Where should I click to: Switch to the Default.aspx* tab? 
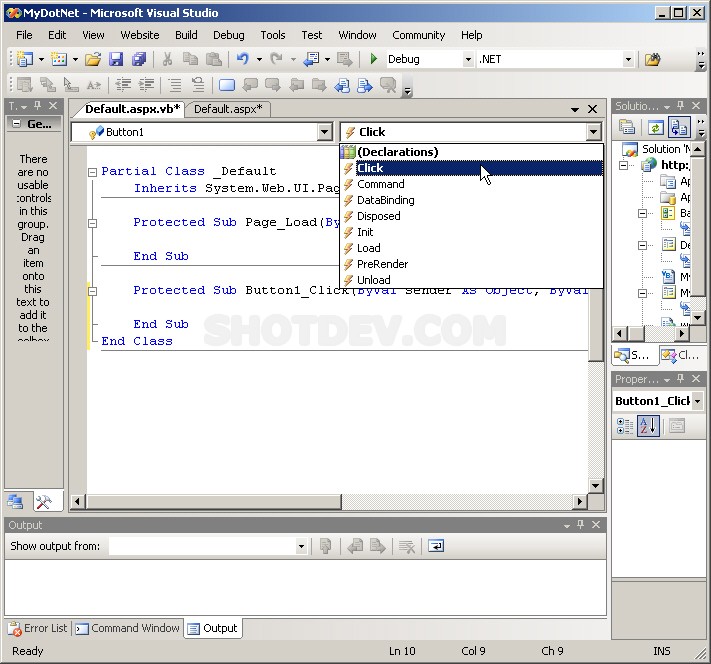click(228, 109)
